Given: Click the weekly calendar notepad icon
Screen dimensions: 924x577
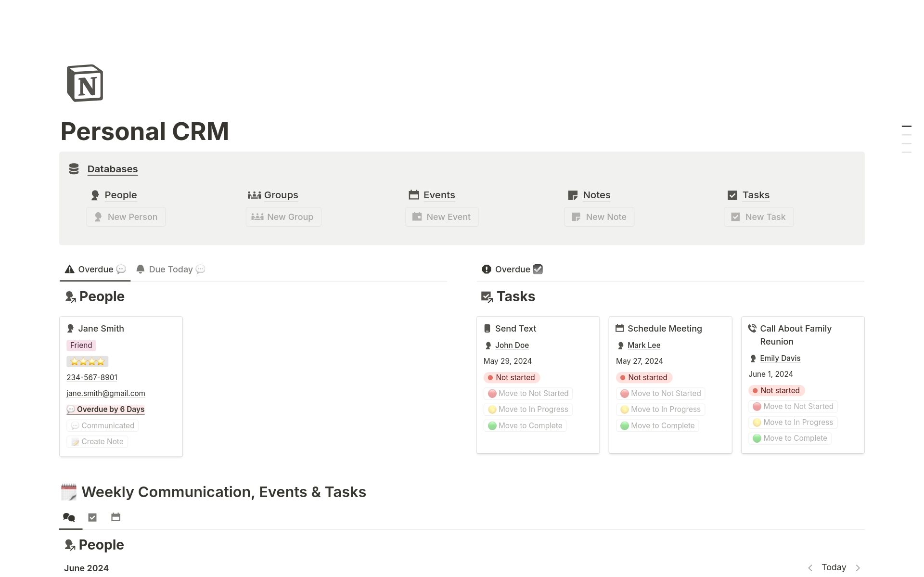Looking at the screenshot, I should [x=69, y=492].
